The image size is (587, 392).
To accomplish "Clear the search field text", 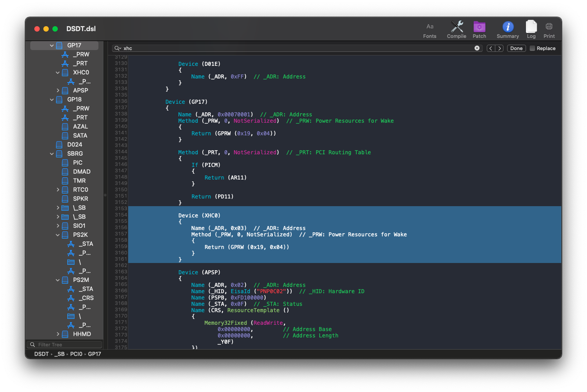I will tap(477, 48).
